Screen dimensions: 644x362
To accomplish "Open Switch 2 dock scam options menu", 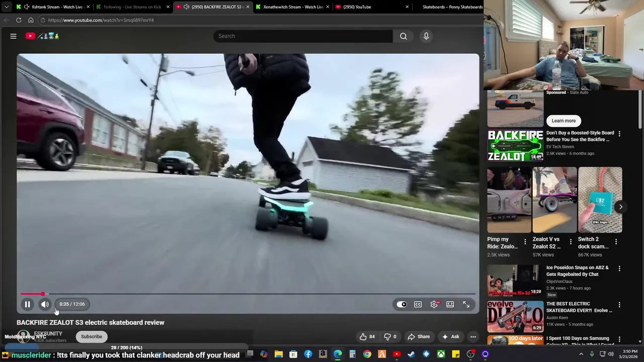I will tap(616, 242).
